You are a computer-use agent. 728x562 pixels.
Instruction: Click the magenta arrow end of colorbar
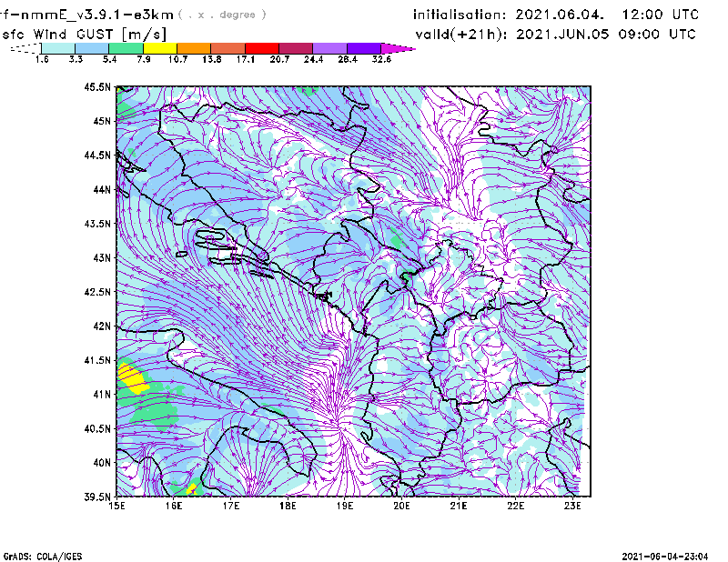(x=397, y=48)
